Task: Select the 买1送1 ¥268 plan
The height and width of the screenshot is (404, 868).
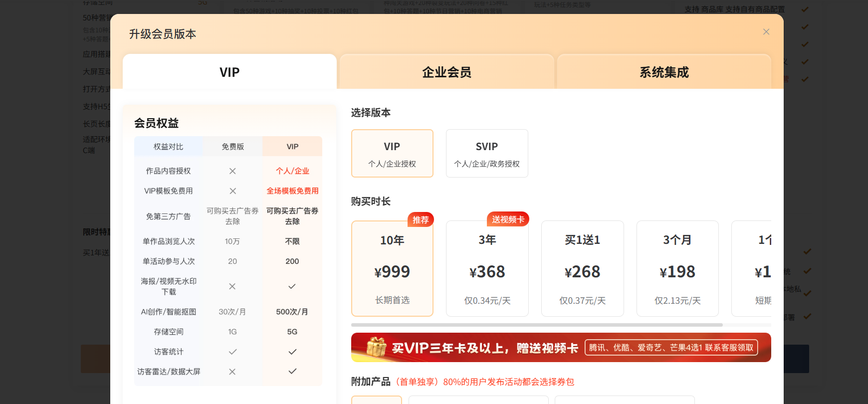Action: (x=582, y=269)
